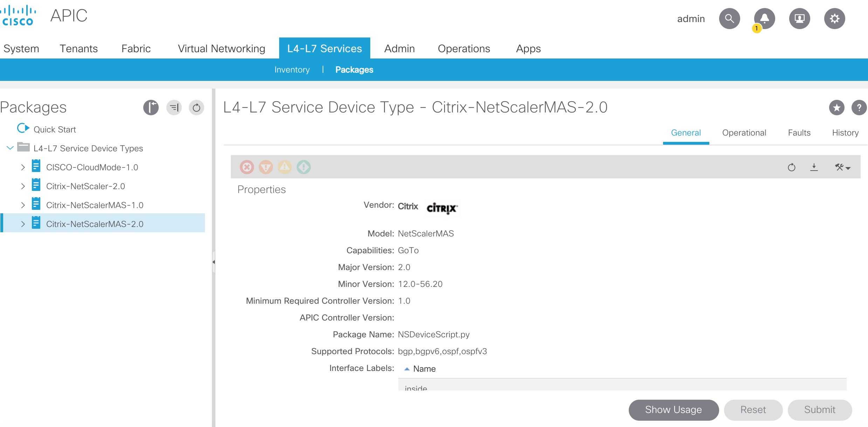Expand the Citrix-NetScalerMAS-1.0 node
Screen dimensions: 868x427
(x=23, y=205)
